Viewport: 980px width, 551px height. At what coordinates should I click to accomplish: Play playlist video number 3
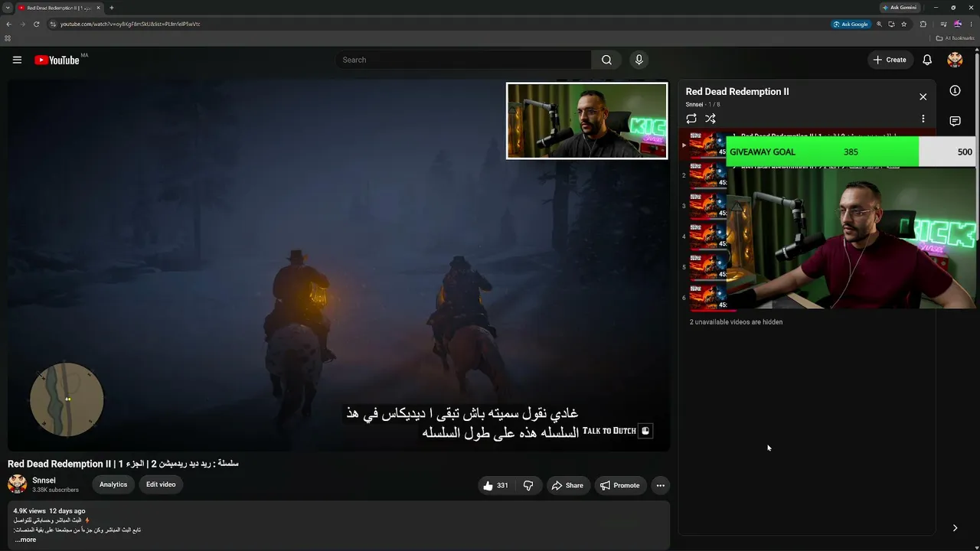[x=707, y=206]
